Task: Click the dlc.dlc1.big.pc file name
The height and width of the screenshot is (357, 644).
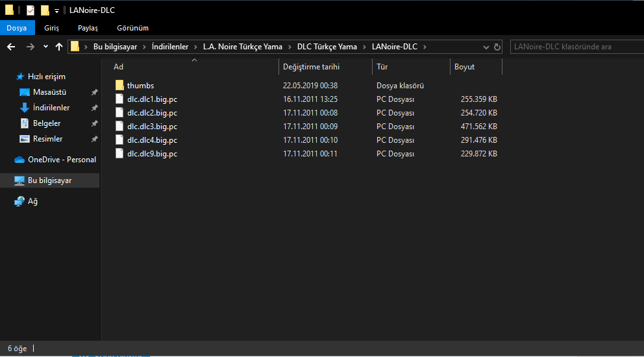Action: coord(153,99)
